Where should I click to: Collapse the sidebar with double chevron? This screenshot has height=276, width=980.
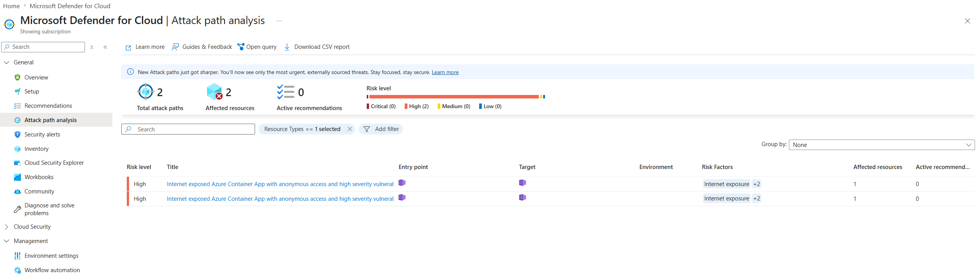pyautogui.click(x=105, y=47)
